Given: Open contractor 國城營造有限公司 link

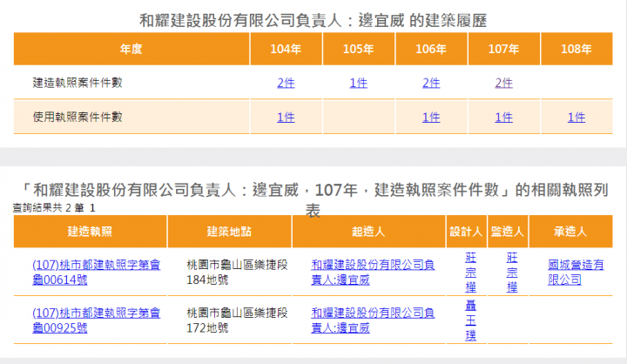Looking at the screenshot, I should 576,272.
